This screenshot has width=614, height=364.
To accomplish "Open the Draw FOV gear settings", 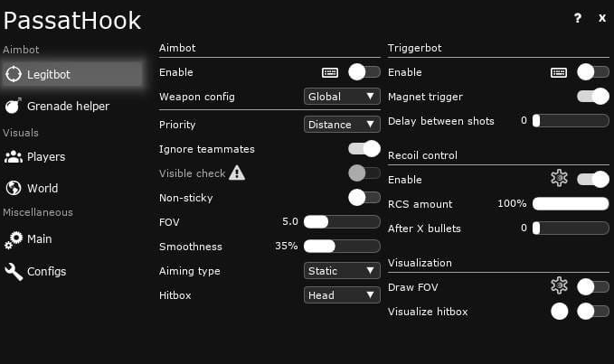I will (x=559, y=286).
